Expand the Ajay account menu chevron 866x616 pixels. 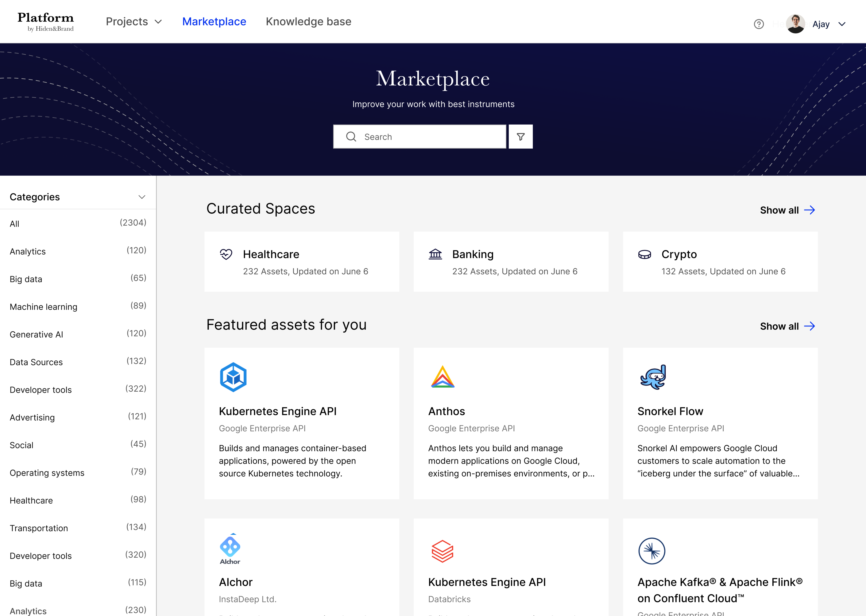842,24
